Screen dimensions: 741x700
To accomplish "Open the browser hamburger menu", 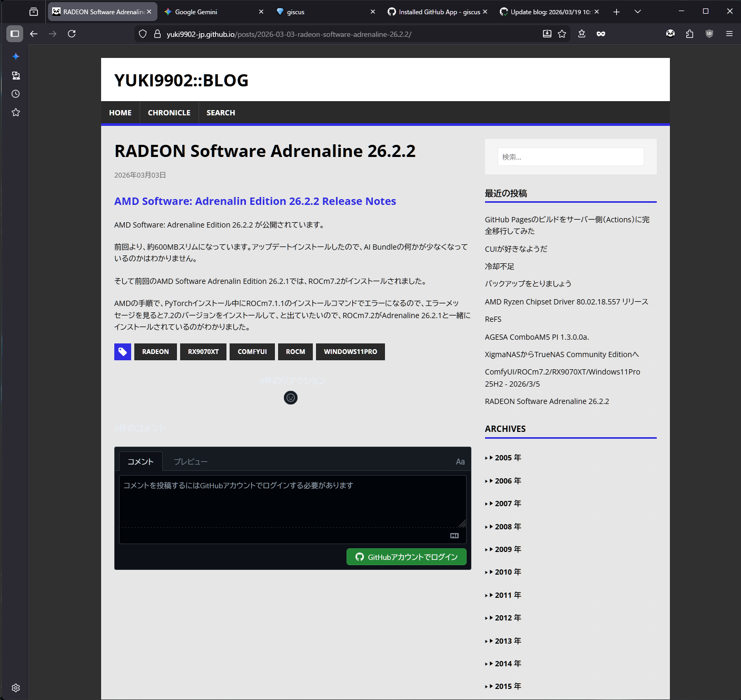I will (729, 34).
